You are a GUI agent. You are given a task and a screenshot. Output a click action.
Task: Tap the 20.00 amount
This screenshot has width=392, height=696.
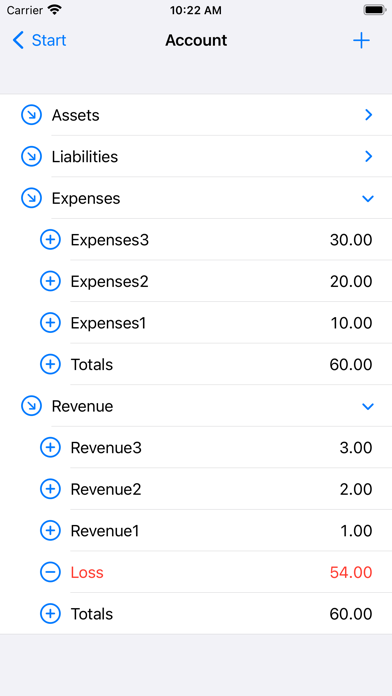351,281
